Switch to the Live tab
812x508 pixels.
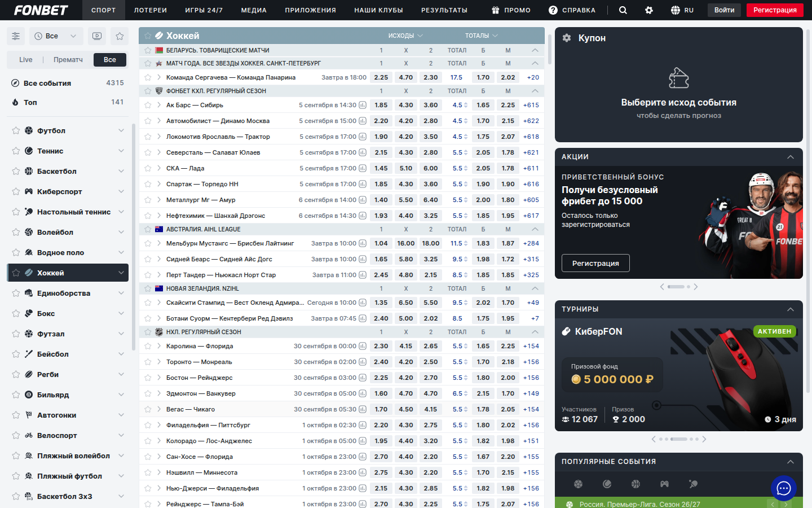click(26, 60)
